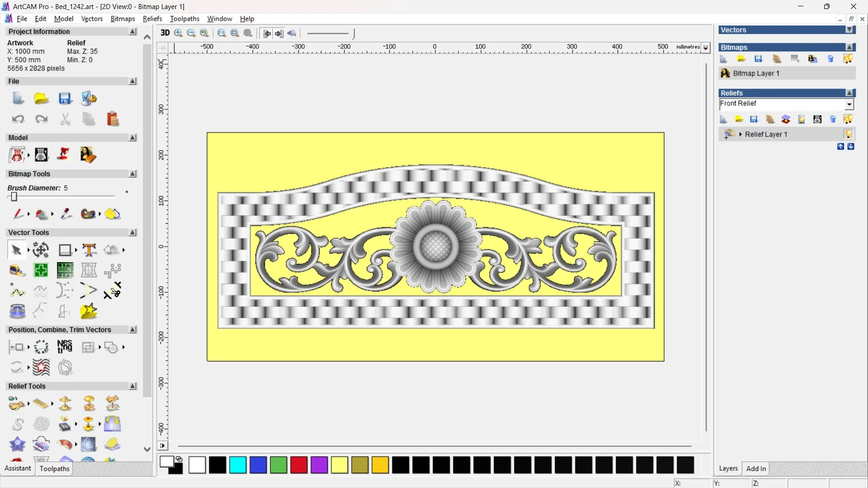The width and height of the screenshot is (868, 488).
Task: Toggle all bitmap layers visibility bulb
Action: tap(848, 59)
